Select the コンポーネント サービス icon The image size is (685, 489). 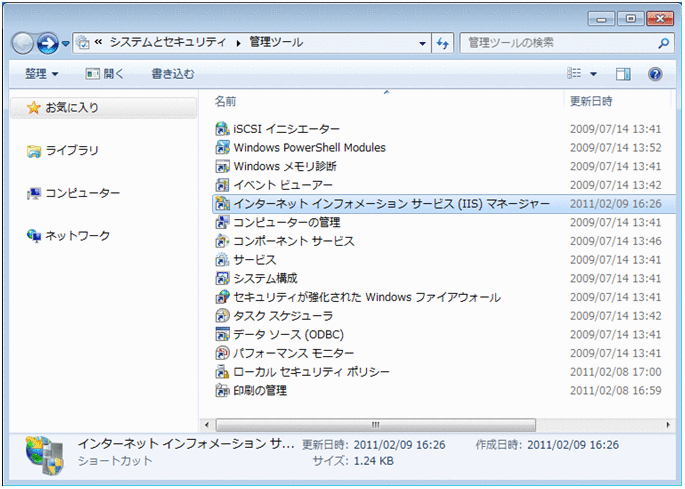pos(222,241)
